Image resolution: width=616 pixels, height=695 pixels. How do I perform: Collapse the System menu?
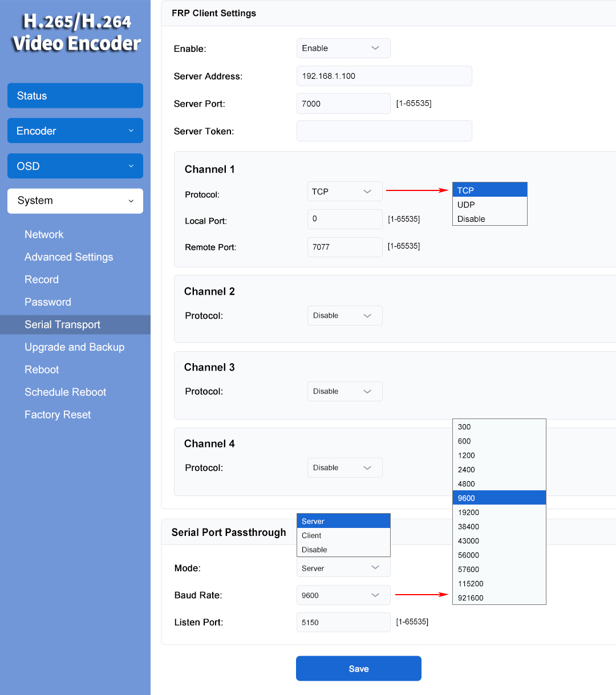click(x=75, y=201)
